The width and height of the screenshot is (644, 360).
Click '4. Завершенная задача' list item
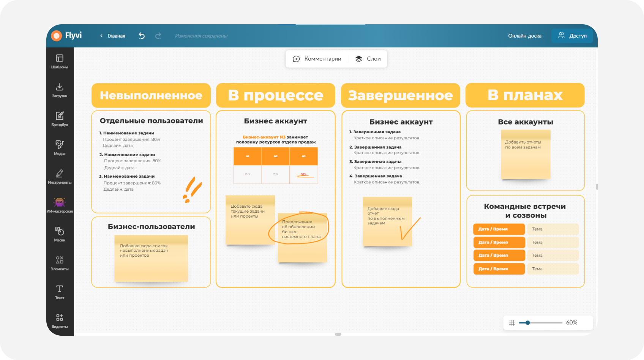click(376, 176)
